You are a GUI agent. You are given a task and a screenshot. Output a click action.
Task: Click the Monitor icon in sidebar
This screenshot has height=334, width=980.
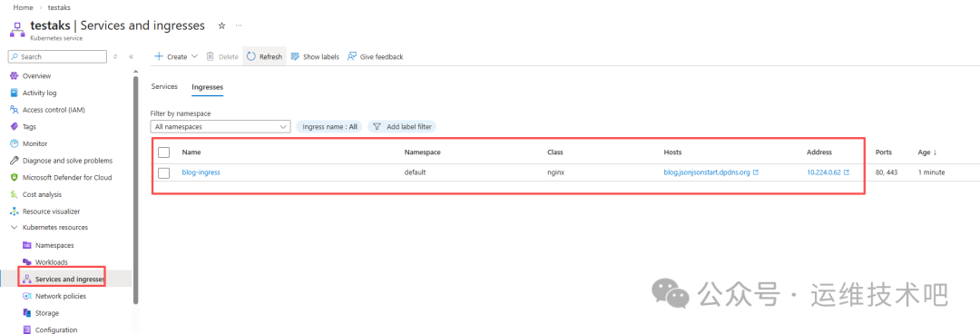(15, 143)
